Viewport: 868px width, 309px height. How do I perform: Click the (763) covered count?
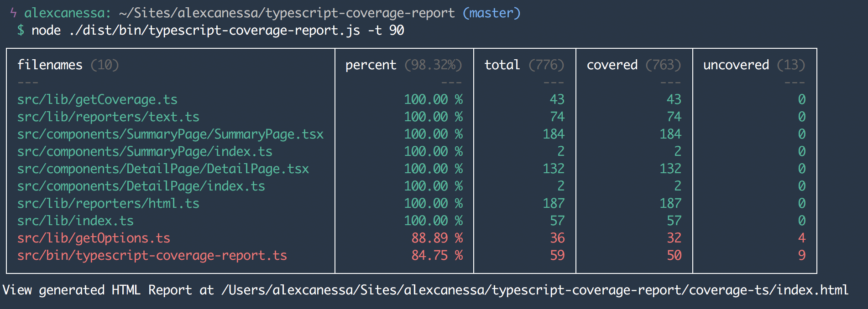(x=663, y=65)
